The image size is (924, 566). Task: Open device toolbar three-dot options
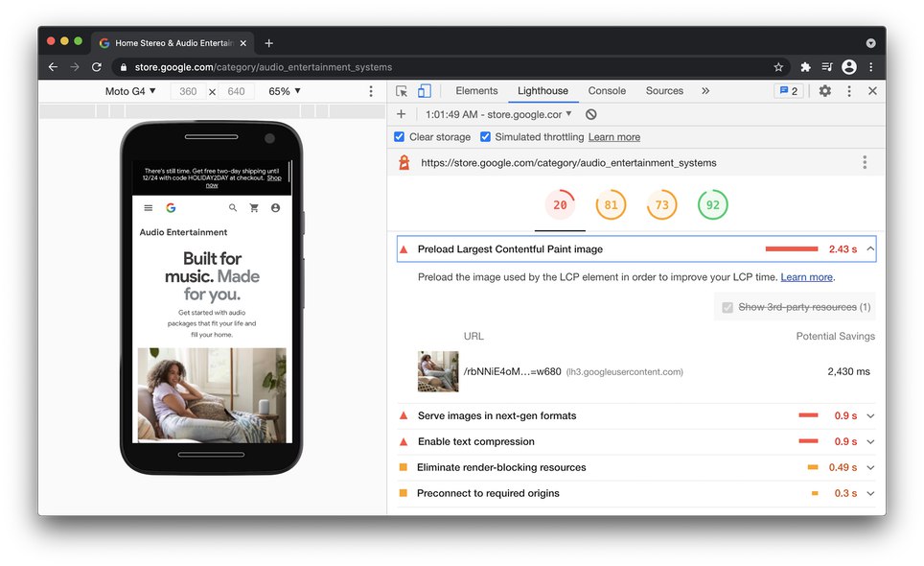[371, 91]
